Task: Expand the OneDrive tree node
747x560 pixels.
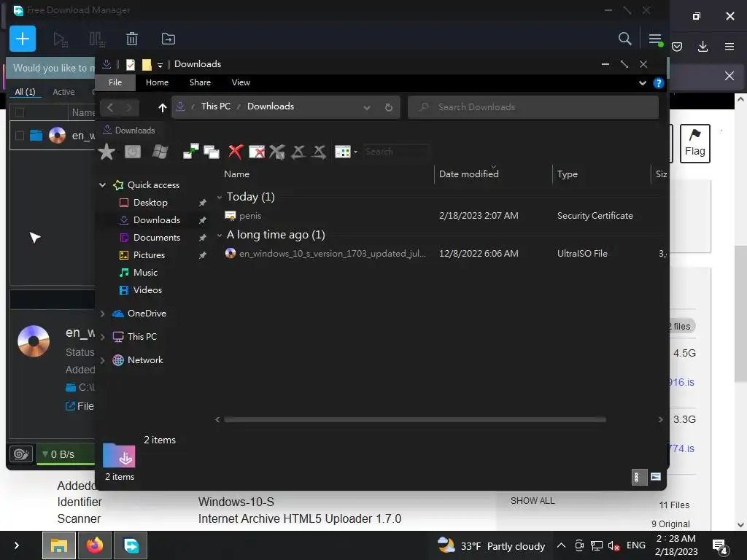Action: [x=102, y=314]
